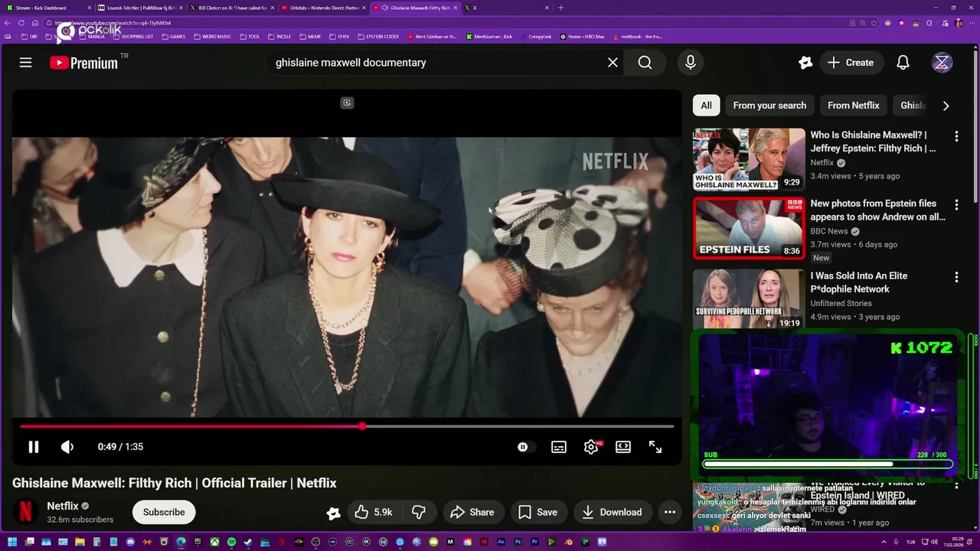
Task: Open the 'EPSTEIN FILES' BBC News thumbnail
Action: pyautogui.click(x=749, y=228)
